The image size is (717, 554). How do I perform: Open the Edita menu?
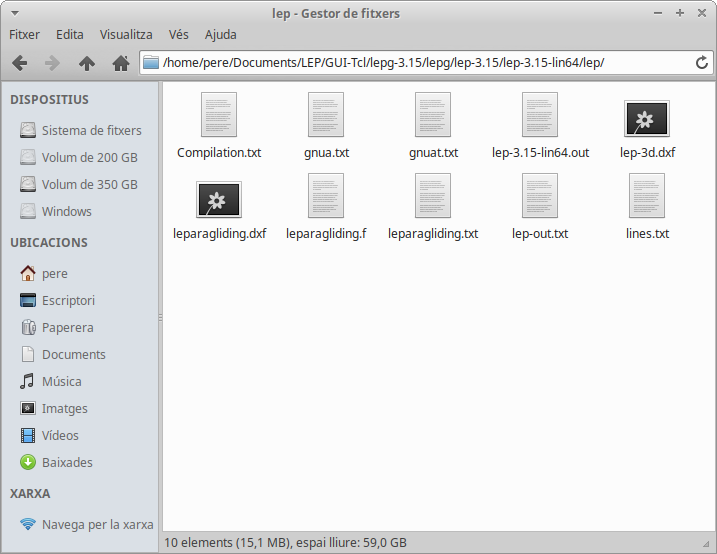[70, 35]
